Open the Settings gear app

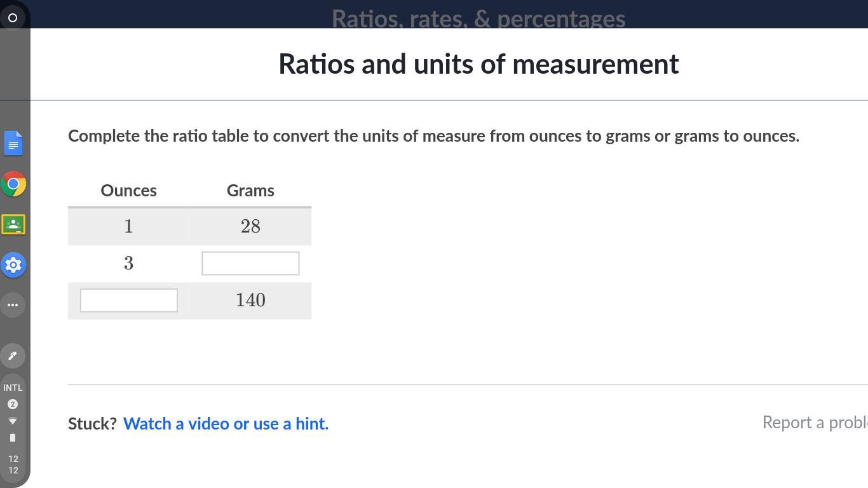pyautogui.click(x=13, y=265)
